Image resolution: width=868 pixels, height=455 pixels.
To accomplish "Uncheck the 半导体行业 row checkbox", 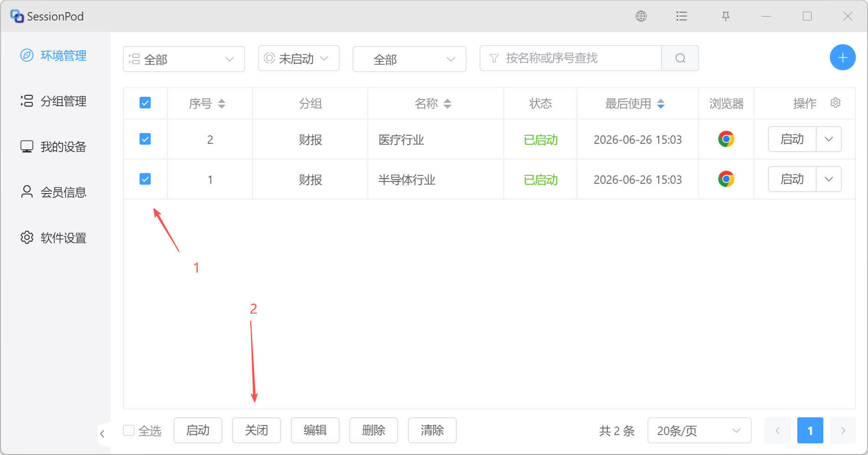I will (145, 179).
